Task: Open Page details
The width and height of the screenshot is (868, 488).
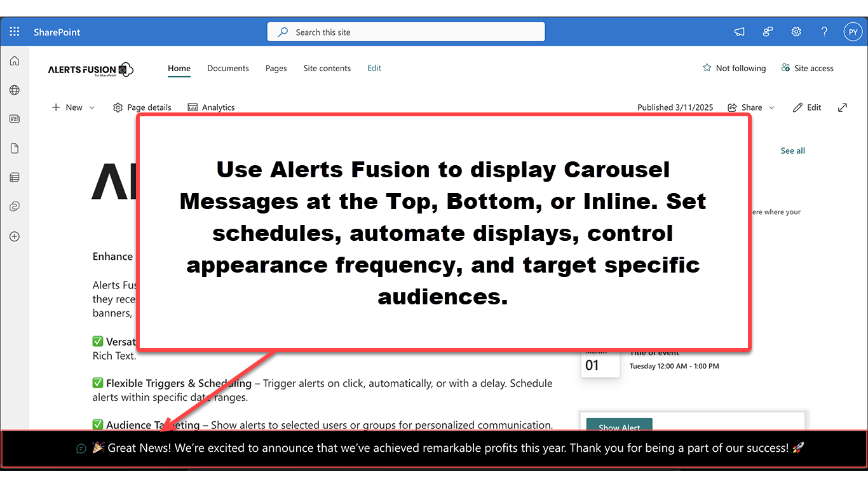Action: click(142, 107)
